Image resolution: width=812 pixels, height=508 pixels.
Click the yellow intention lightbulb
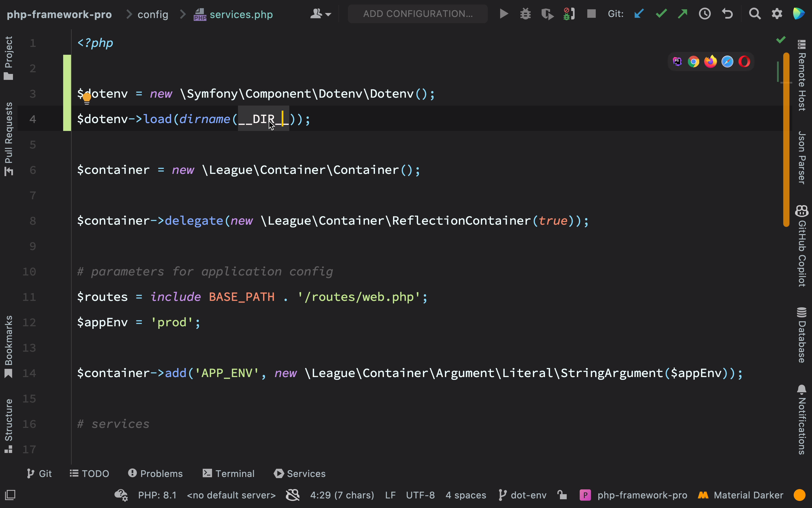tap(87, 99)
